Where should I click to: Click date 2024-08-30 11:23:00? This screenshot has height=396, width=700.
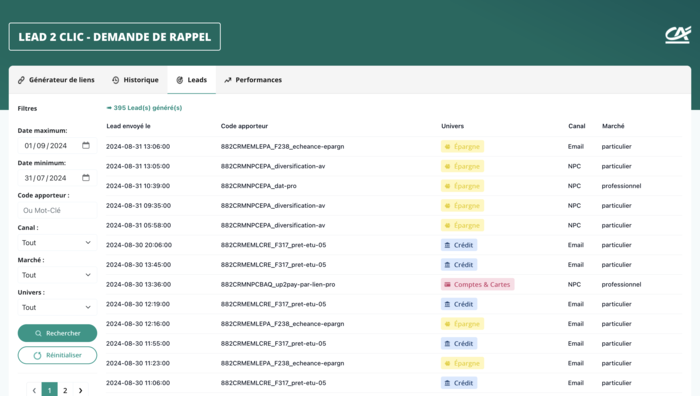(138, 363)
